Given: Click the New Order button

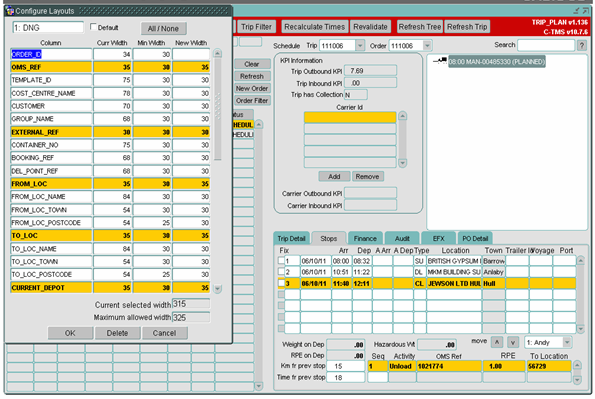Looking at the screenshot, I should click(252, 88).
